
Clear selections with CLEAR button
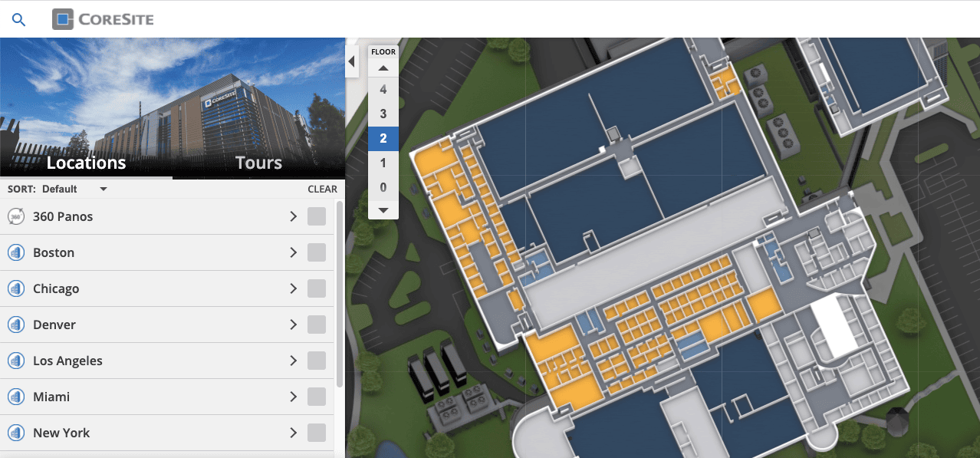pyautogui.click(x=322, y=189)
